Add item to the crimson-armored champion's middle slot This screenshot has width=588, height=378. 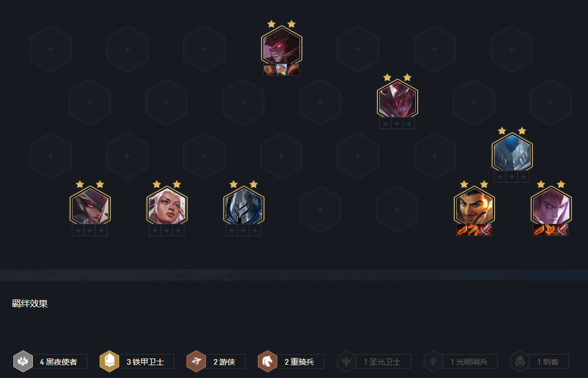(x=397, y=123)
